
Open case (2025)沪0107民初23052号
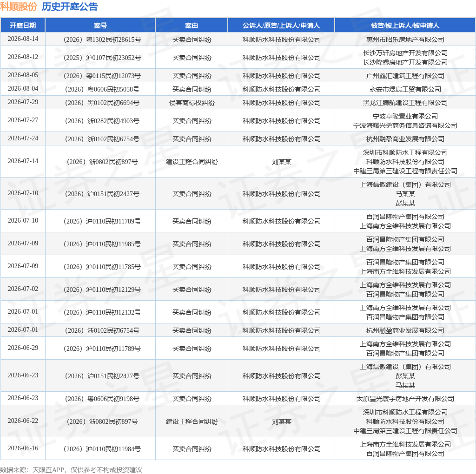tap(102, 58)
